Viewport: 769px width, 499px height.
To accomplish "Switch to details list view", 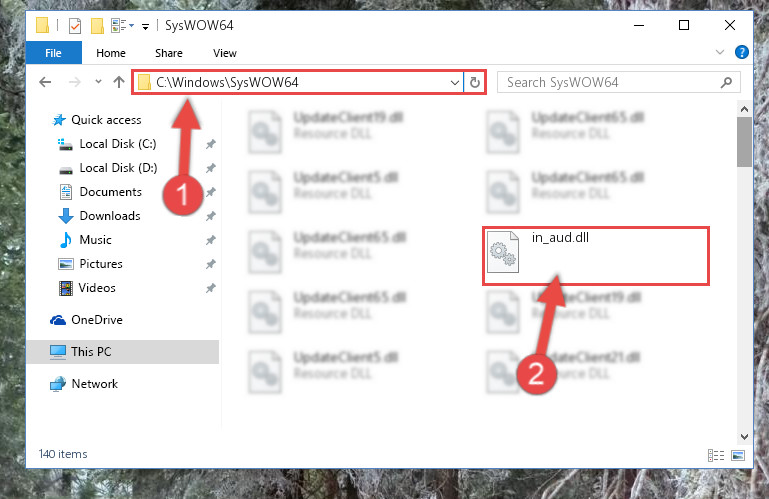I will pyautogui.click(x=716, y=455).
